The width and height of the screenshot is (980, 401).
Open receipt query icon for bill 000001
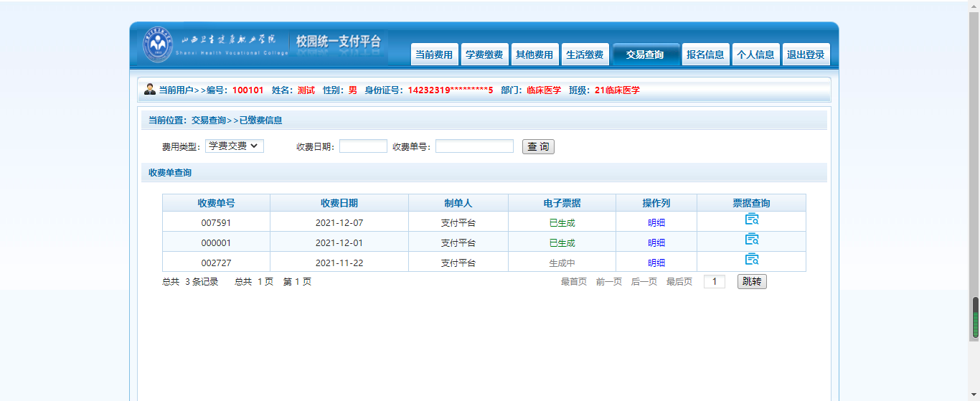click(751, 240)
